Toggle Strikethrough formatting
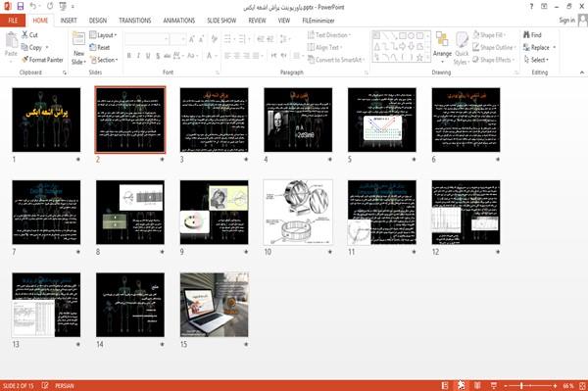 (167, 56)
